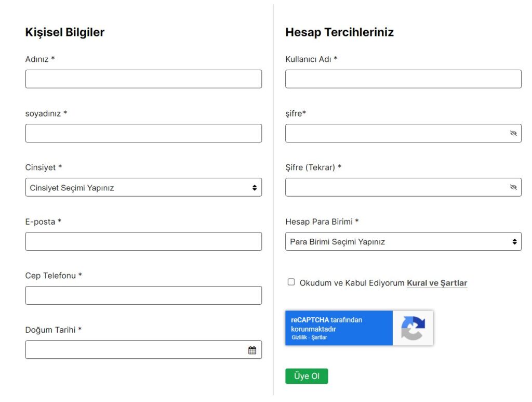
Task: Open reCAPTCHA Şartlar link
Action: [x=320, y=337]
